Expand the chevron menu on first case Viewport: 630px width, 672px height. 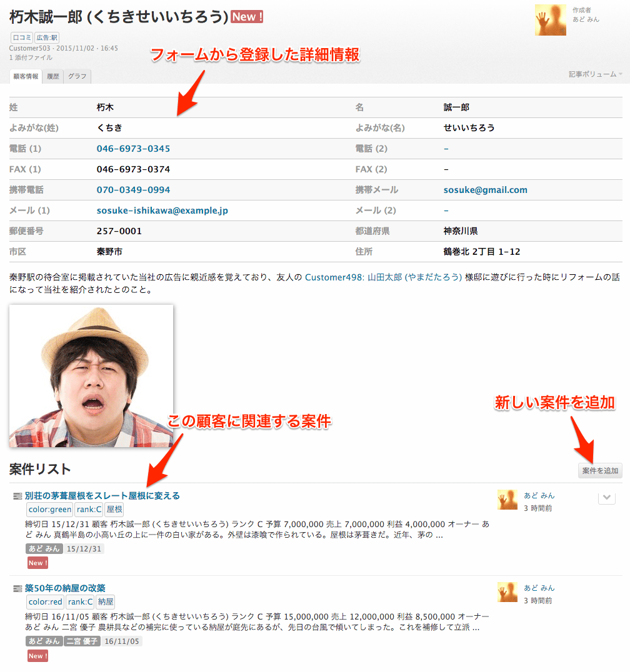tap(607, 498)
